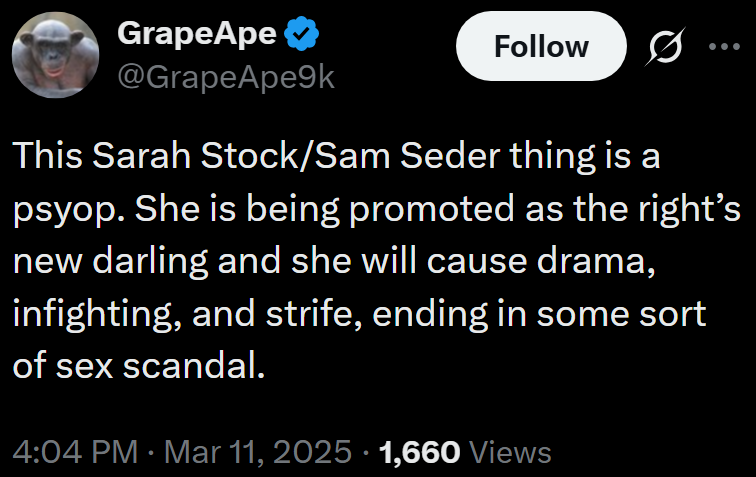Click the word promoted in tweet
Screen dimensions: 756x477
coord(432,210)
